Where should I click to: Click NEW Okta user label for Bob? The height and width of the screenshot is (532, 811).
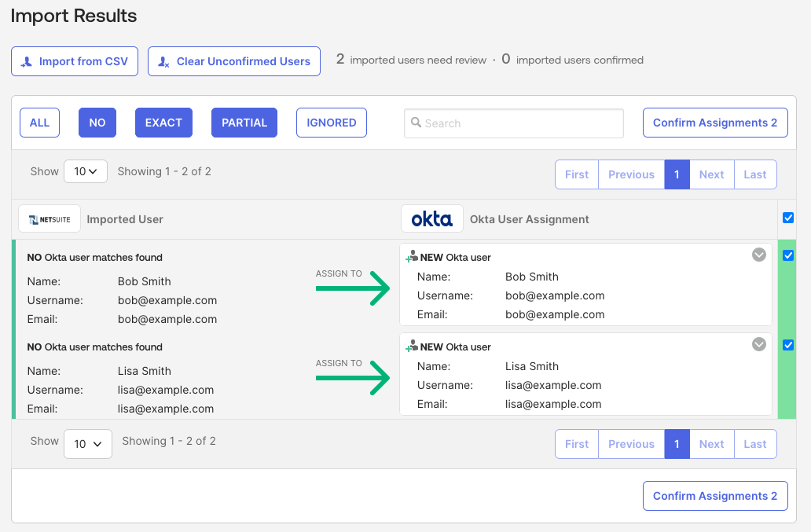pos(455,257)
